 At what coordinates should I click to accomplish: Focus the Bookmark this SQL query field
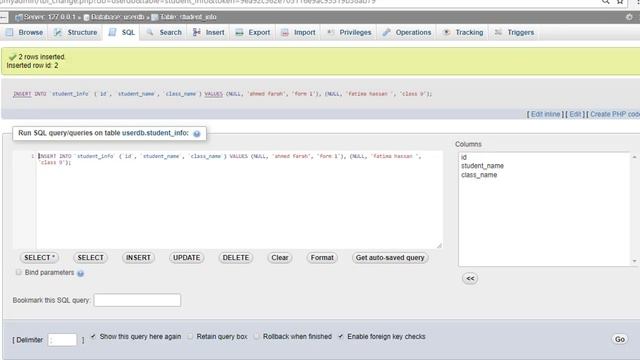click(137, 300)
